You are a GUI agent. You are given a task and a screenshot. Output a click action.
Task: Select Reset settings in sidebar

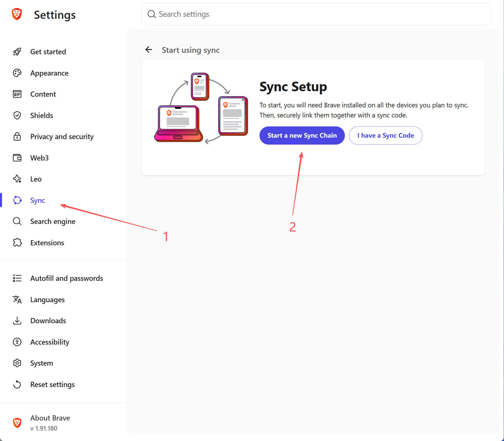52,384
